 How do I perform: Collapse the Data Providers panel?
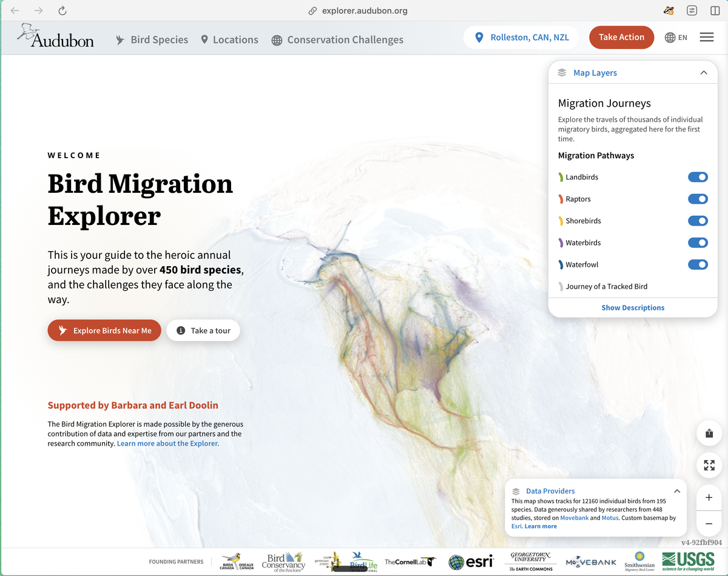click(x=677, y=491)
